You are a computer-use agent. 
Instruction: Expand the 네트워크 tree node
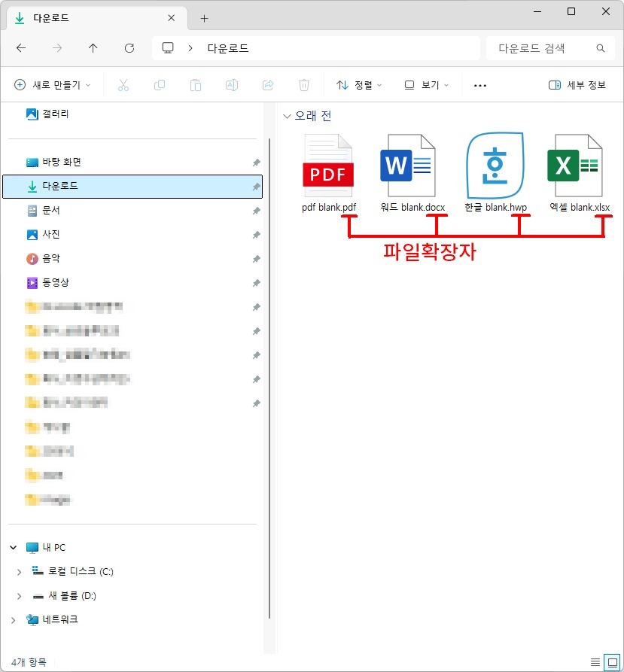[14, 620]
